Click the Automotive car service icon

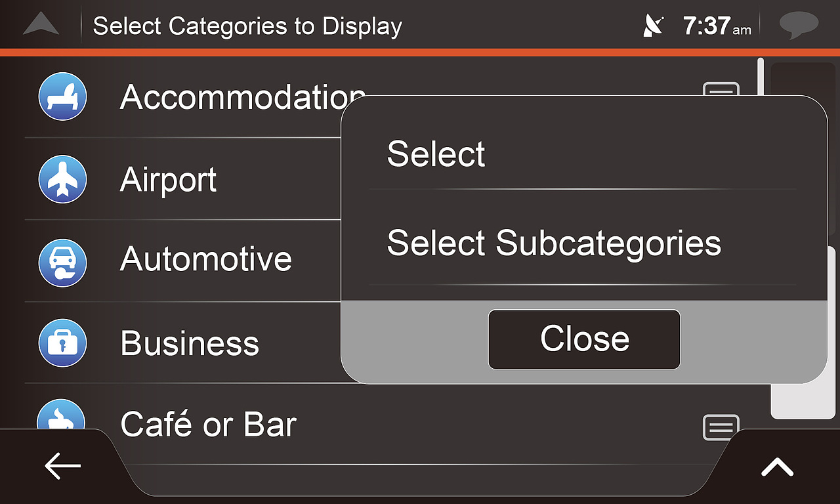pos(62,262)
